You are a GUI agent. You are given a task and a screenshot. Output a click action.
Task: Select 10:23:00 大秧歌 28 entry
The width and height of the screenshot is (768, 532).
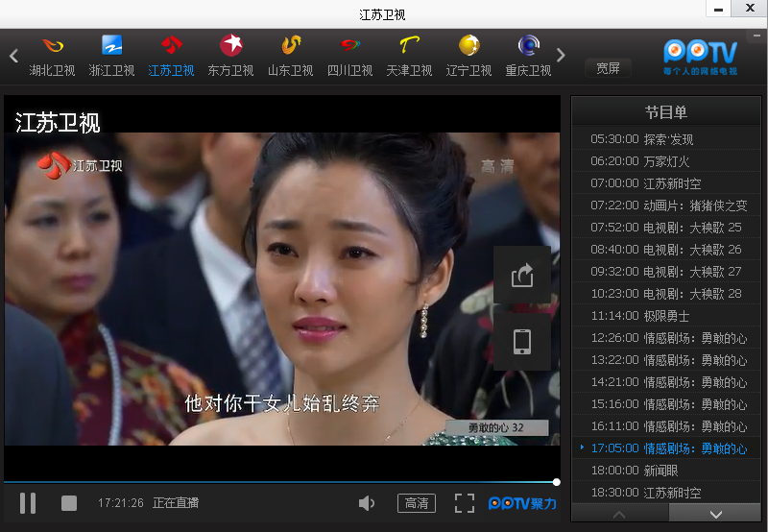666,294
